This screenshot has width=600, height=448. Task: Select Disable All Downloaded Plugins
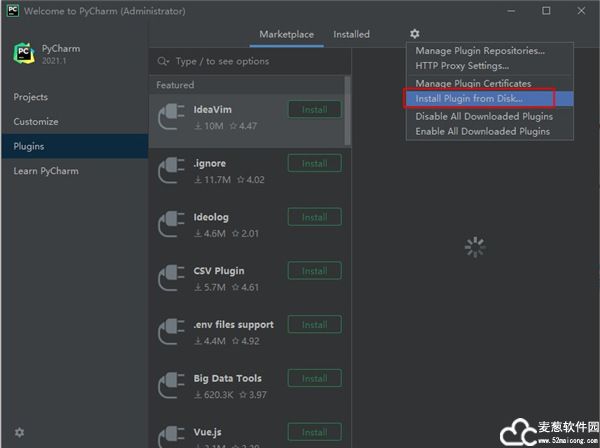490,116
